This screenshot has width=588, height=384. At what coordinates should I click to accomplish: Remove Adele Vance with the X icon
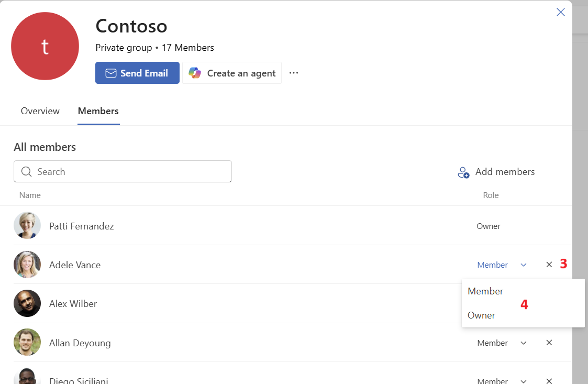click(549, 265)
